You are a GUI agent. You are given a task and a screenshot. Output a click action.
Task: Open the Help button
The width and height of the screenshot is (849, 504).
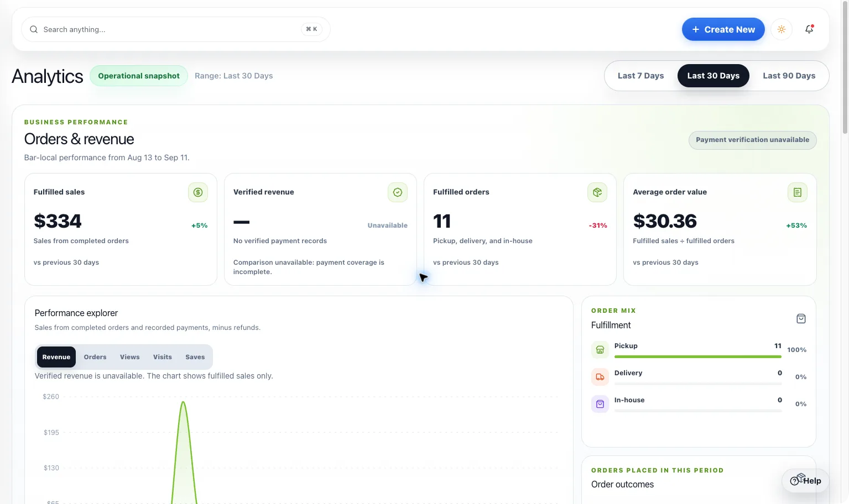click(x=806, y=481)
